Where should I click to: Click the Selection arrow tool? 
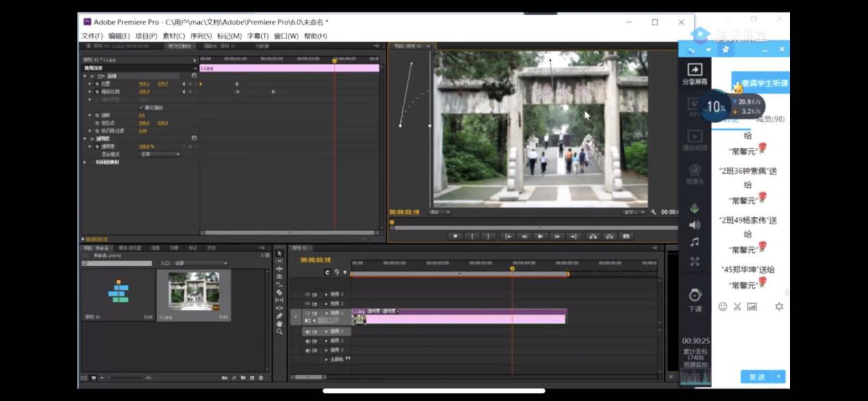click(x=279, y=253)
